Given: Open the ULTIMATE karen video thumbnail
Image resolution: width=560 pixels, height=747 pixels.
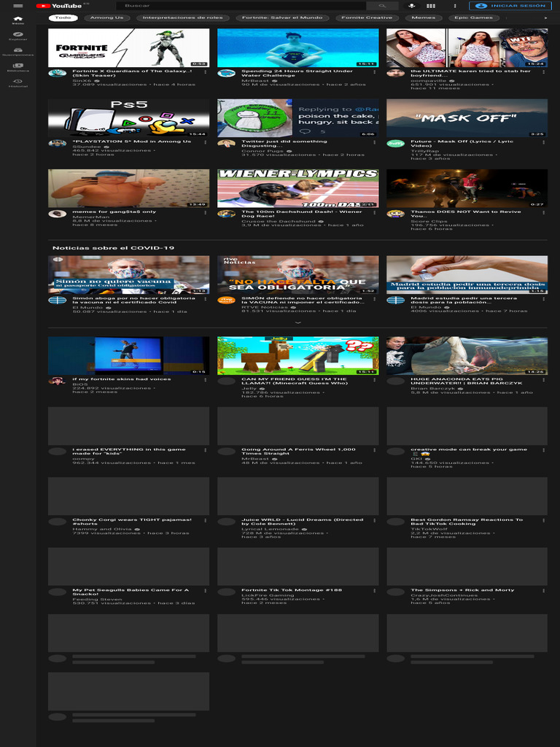Looking at the screenshot, I should [x=467, y=47].
